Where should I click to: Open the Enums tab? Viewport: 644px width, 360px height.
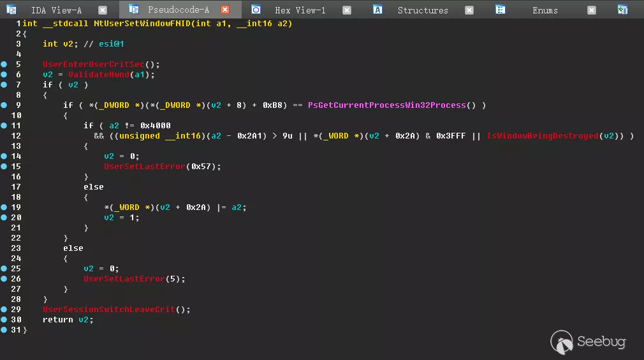545,10
